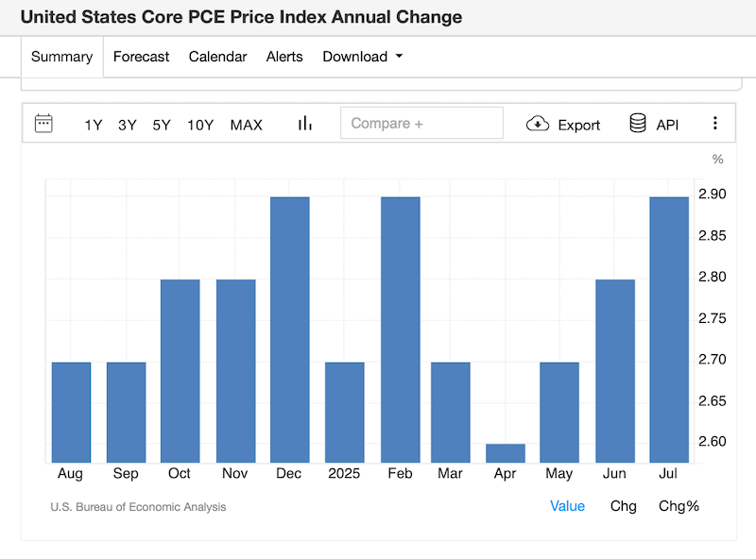This screenshot has height=559, width=756.
Task: Open the three-dot more options menu
Action: pyautogui.click(x=715, y=124)
